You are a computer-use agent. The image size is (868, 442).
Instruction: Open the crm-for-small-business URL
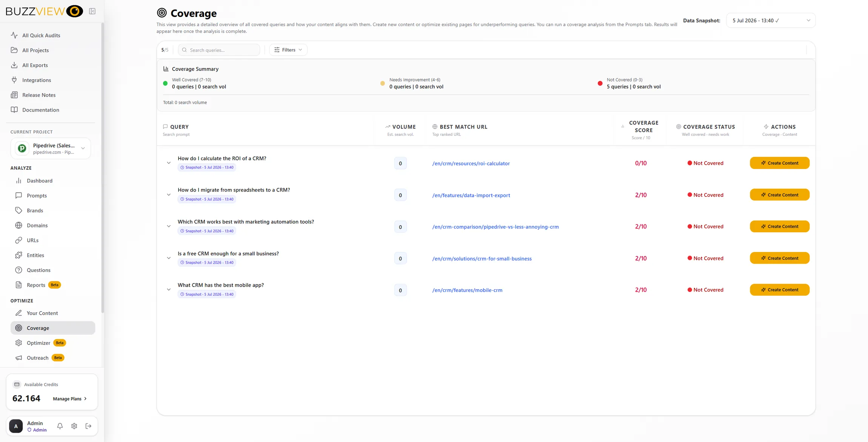tap(482, 258)
